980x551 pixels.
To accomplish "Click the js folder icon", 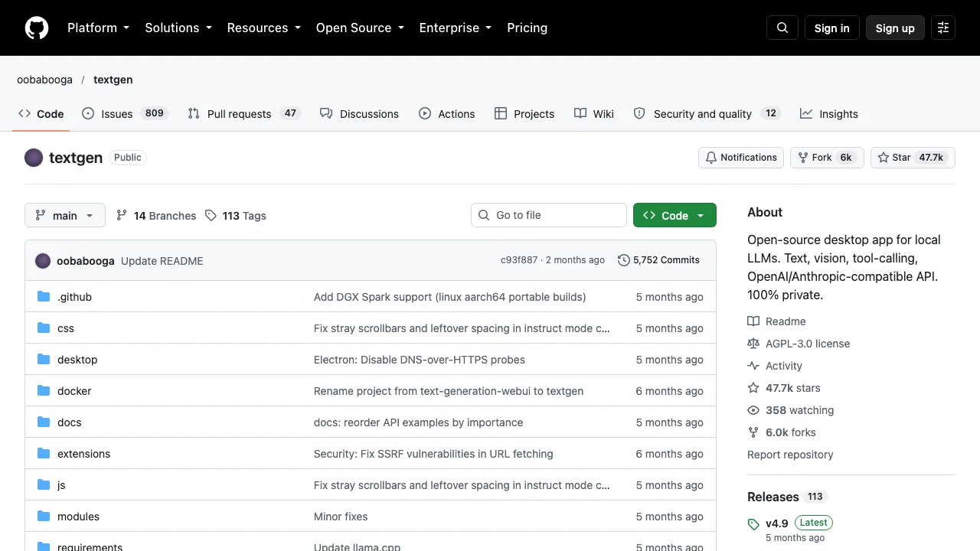I will (x=44, y=485).
